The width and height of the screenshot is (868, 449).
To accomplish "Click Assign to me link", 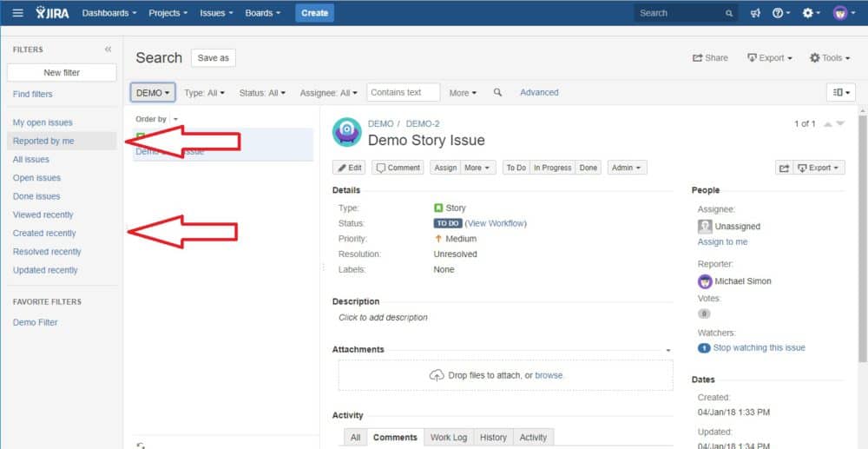I will click(722, 242).
